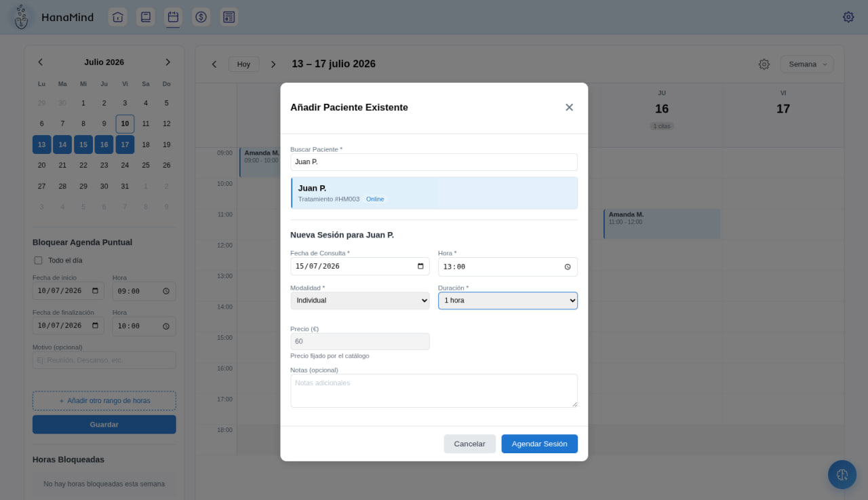Select day 15 in mini calendar

click(83, 145)
